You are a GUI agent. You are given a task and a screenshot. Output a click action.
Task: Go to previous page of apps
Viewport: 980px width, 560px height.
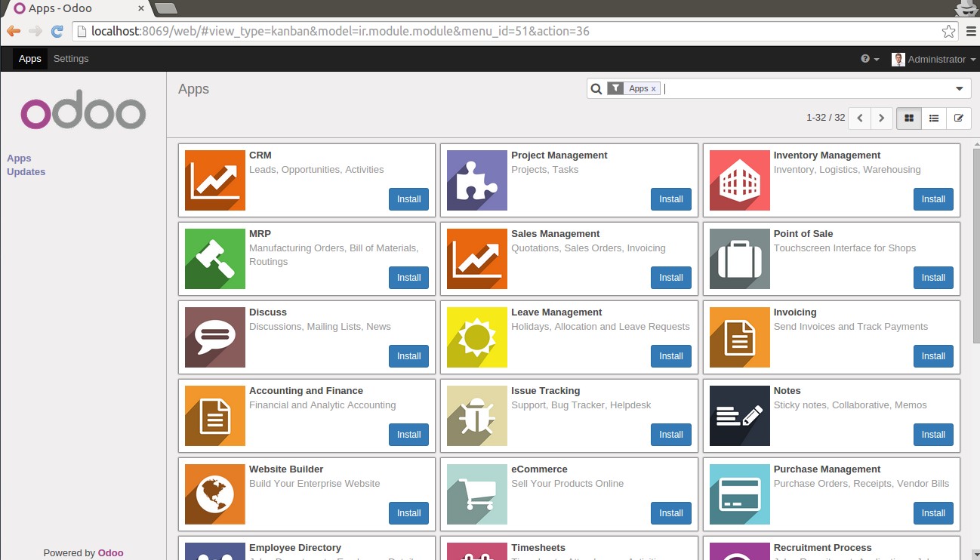coord(859,118)
